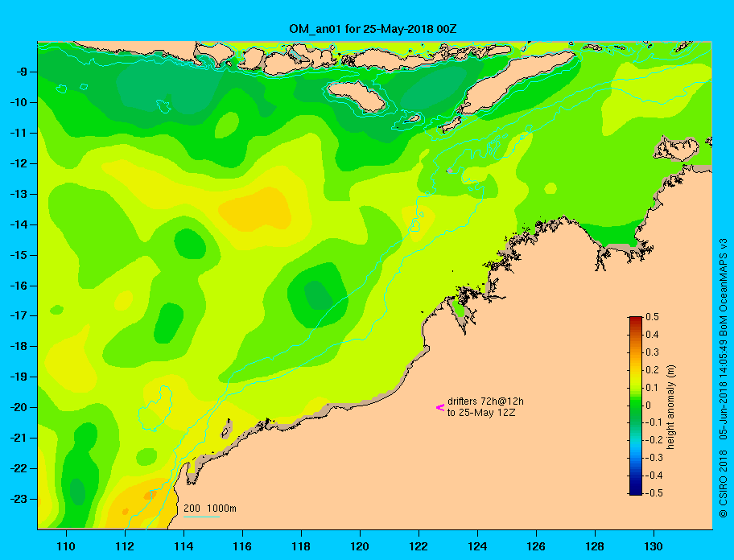734x560 pixels.
Task: Click the 110 longitude axis label
Action: [67, 546]
